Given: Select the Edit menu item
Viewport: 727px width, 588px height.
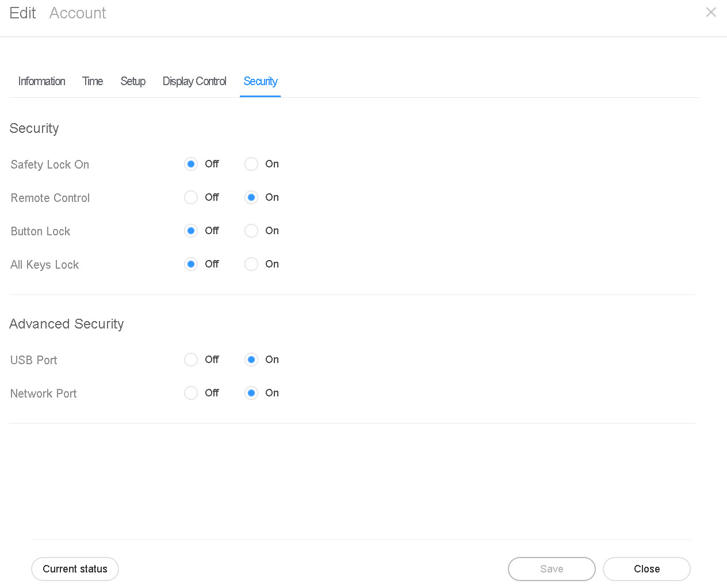Looking at the screenshot, I should (x=22, y=13).
